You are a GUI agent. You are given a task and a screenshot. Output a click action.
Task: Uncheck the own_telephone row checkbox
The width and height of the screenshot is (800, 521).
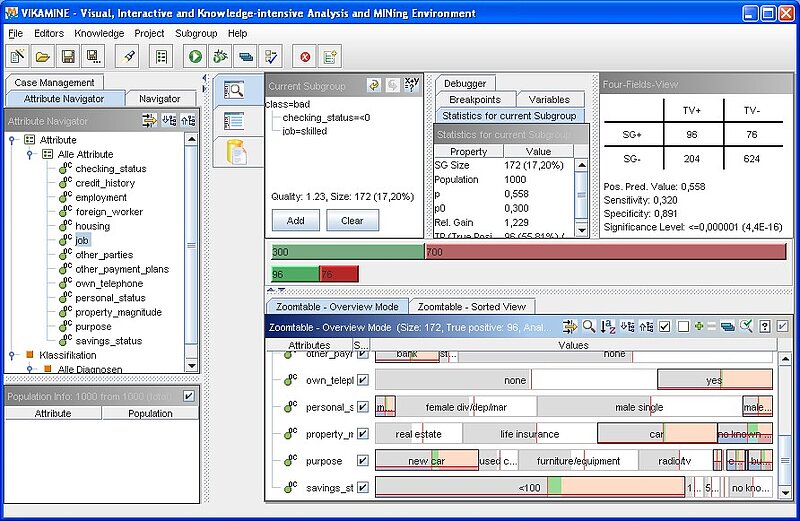pos(363,380)
